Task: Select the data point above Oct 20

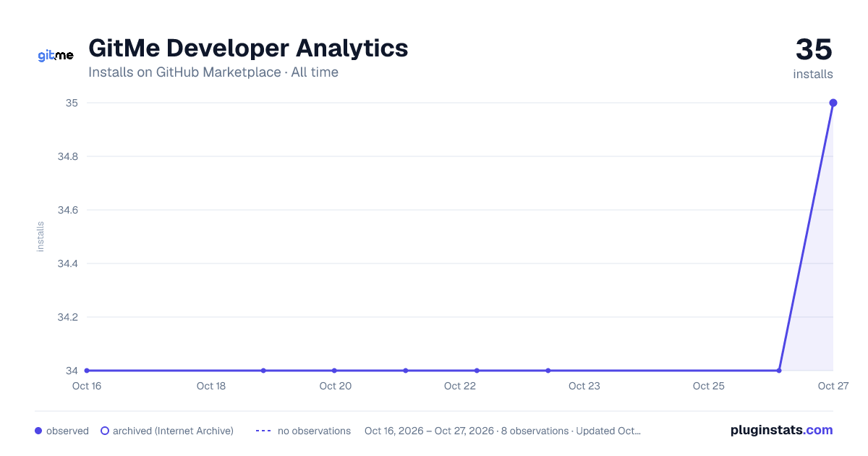Action: click(334, 371)
